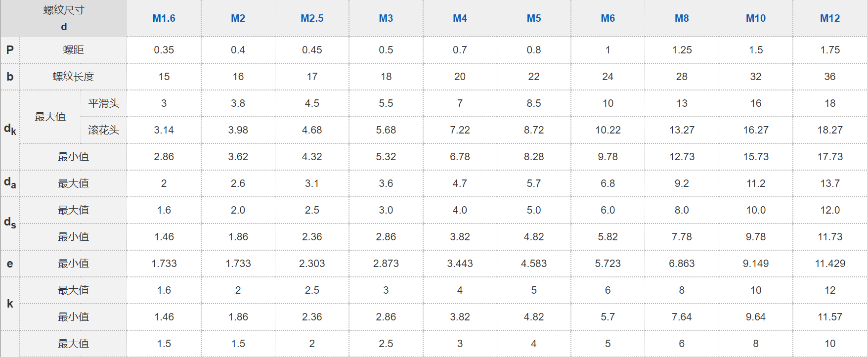The image size is (868, 357).
Task: Open the M2.5 size link
Action: [312, 18]
